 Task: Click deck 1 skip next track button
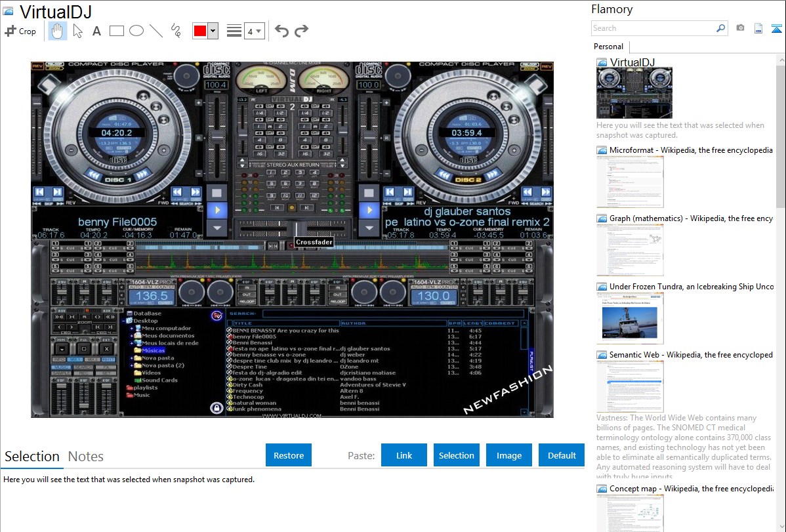pyautogui.click(x=57, y=192)
